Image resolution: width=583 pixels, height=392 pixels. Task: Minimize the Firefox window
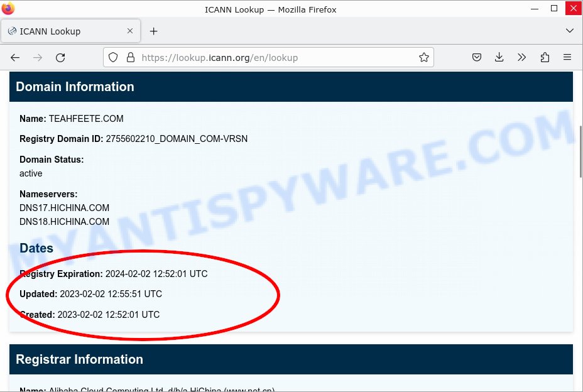535,9
